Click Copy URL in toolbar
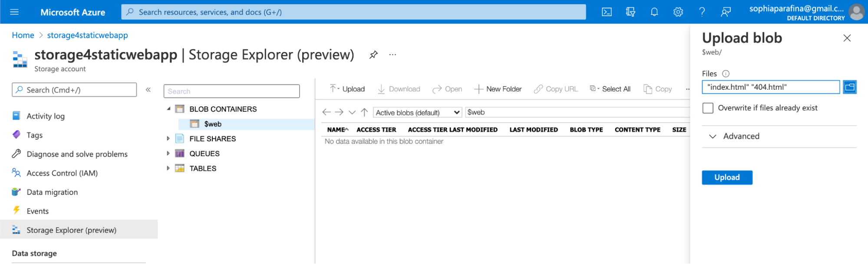This screenshot has height=264, width=868. (556, 89)
